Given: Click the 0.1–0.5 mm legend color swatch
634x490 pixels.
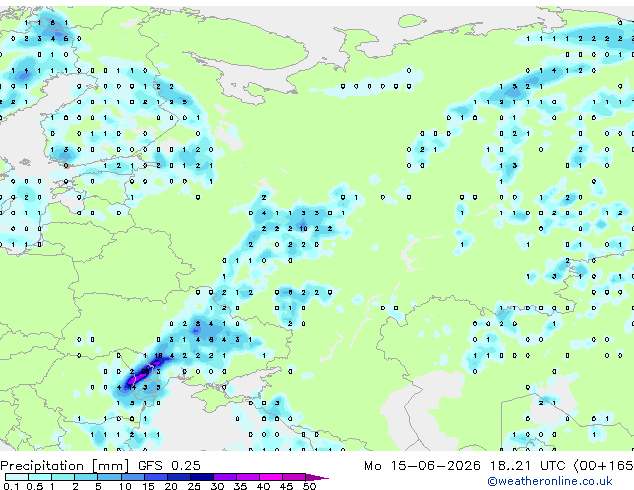Looking at the screenshot, I should coord(17,477).
